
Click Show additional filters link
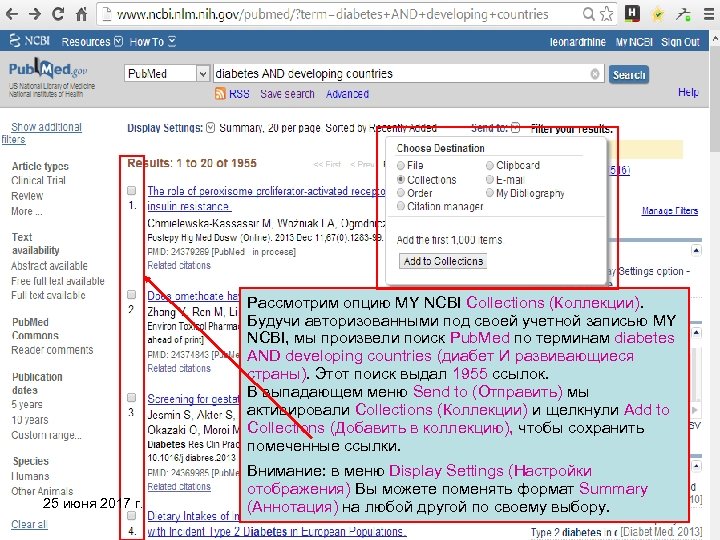click(41, 133)
